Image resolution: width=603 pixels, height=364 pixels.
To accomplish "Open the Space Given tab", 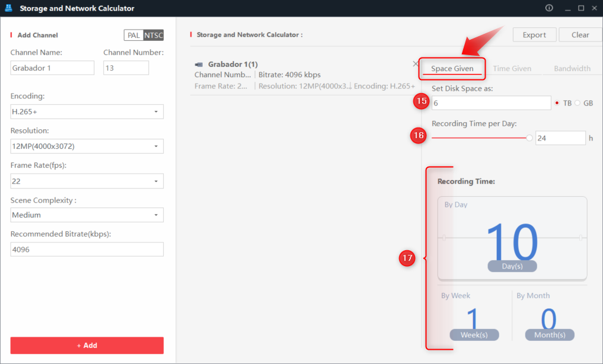I will pyautogui.click(x=452, y=68).
